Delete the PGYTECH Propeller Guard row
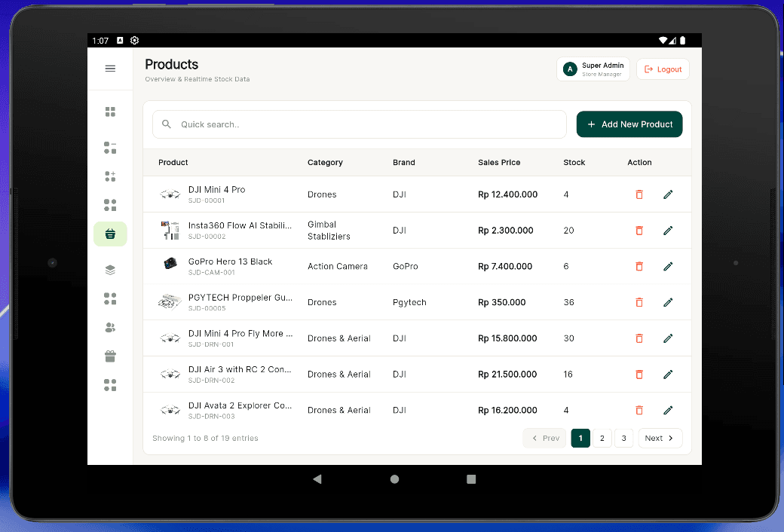This screenshot has height=532, width=784. (639, 302)
